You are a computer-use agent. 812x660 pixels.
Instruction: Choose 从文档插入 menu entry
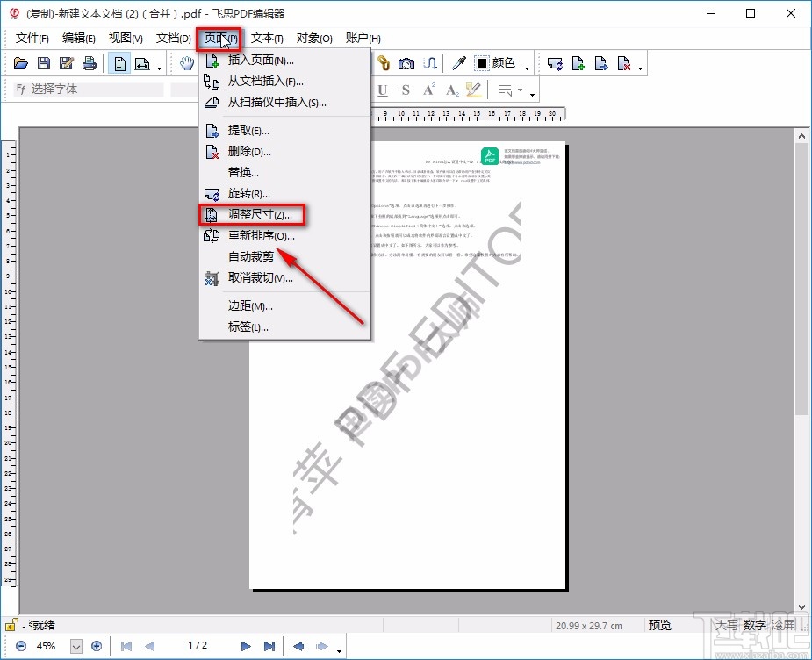tap(284, 82)
